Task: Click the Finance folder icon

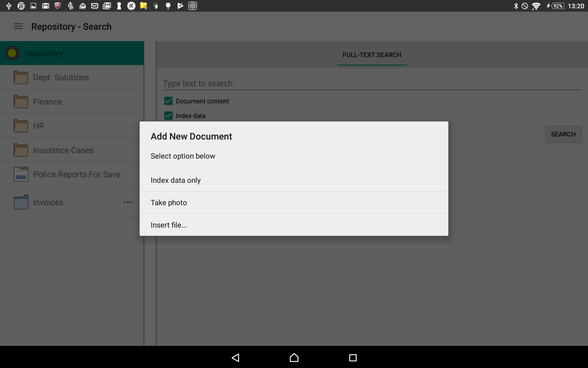Action: 20,102
